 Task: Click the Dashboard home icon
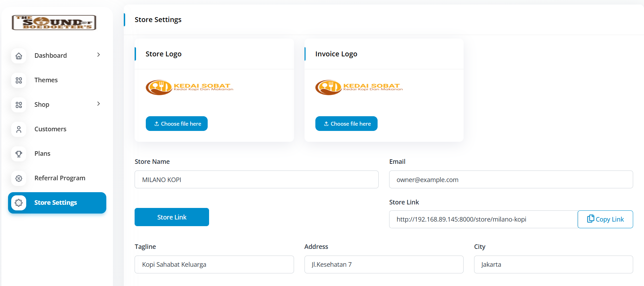click(19, 56)
